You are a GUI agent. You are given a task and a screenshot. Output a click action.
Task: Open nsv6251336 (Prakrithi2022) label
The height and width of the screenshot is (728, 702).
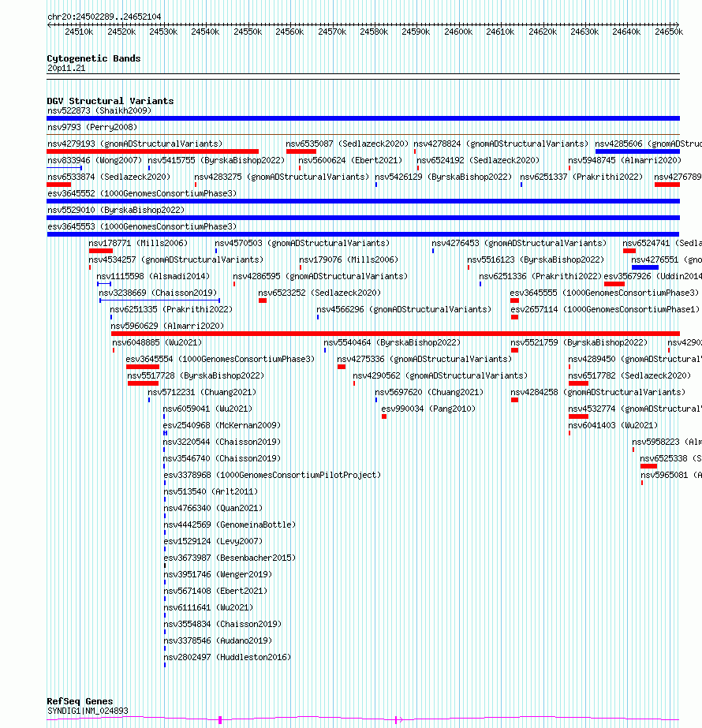[540, 276]
